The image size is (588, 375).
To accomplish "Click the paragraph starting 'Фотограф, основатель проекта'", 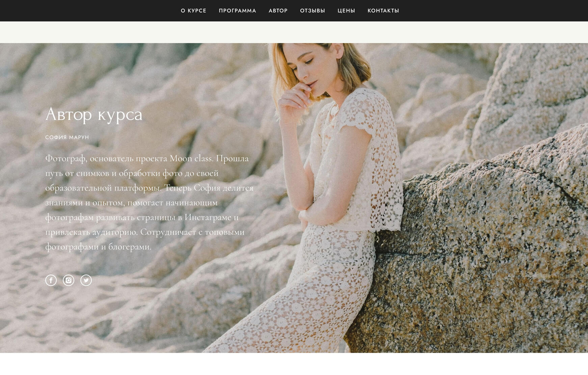I will tap(149, 202).
